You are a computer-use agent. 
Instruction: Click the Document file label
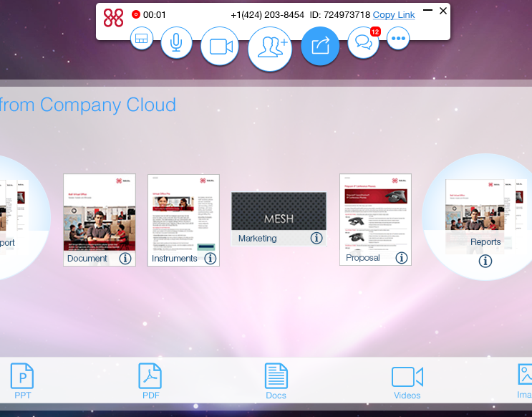point(87,259)
